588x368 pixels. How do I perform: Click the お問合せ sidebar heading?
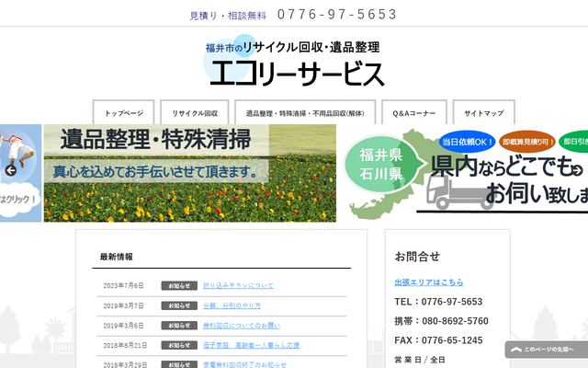click(x=417, y=257)
